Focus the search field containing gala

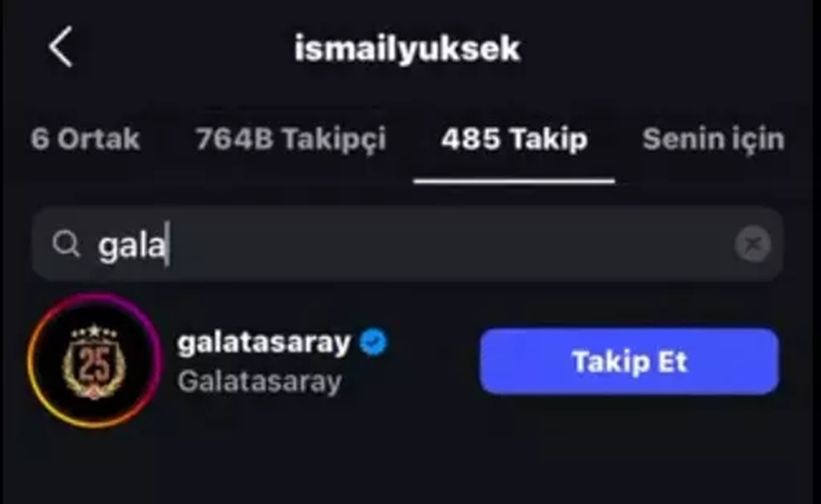click(x=408, y=244)
